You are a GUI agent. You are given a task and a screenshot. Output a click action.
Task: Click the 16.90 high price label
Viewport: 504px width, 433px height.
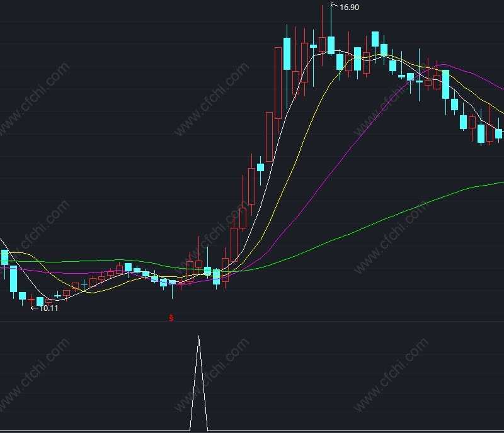(349, 8)
